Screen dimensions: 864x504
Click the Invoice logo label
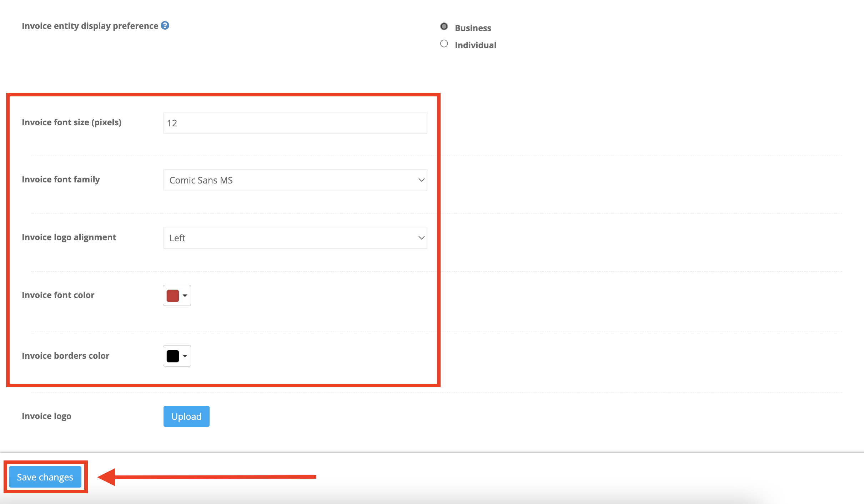47,416
